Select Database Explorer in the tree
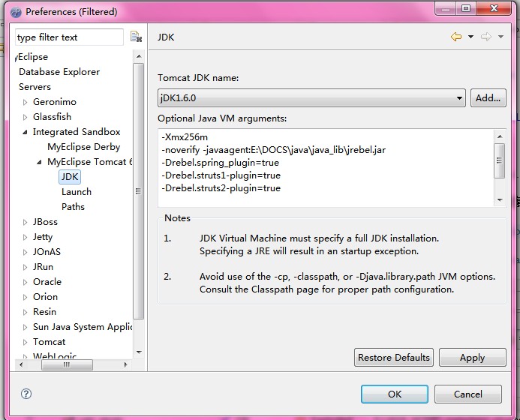Image resolution: width=520 pixels, height=420 pixels. pos(59,72)
